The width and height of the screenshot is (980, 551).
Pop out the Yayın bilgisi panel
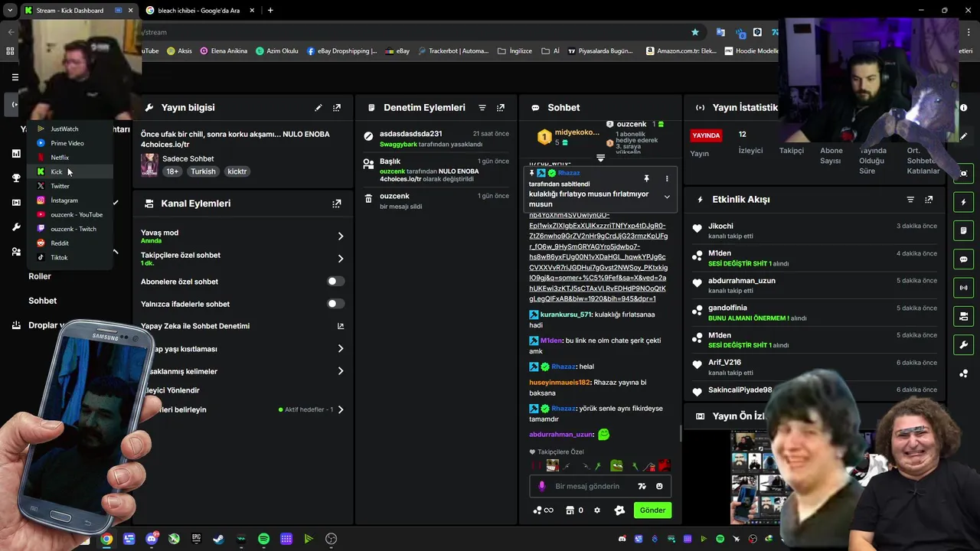click(336, 108)
